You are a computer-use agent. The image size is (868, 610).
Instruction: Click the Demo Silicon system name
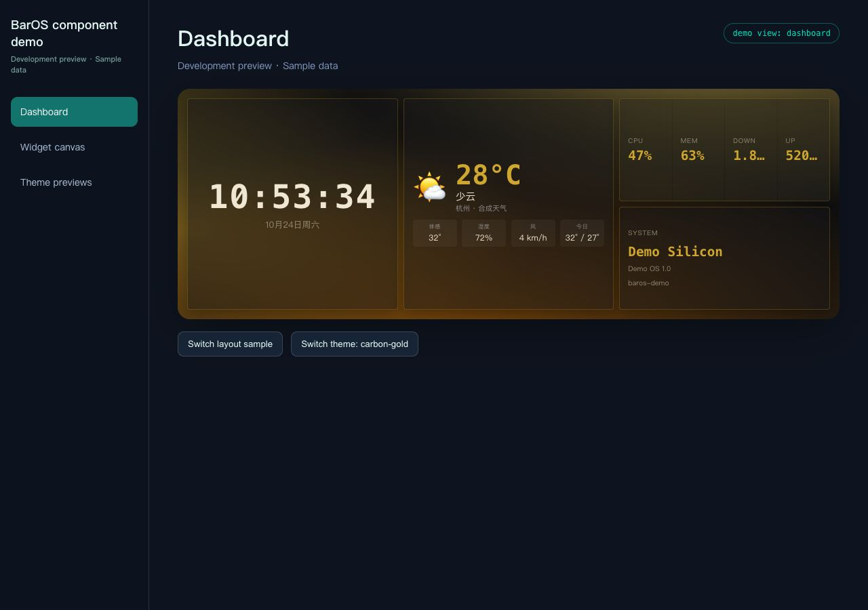(x=675, y=251)
